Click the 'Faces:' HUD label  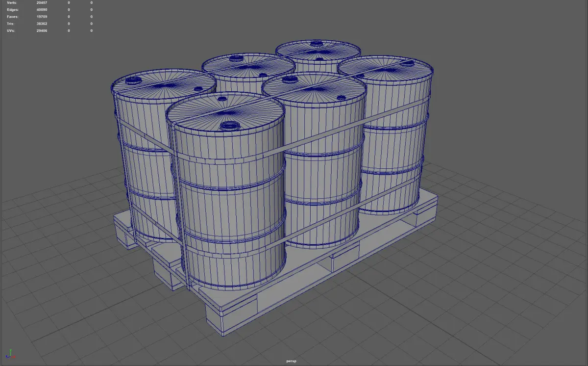[13, 17]
